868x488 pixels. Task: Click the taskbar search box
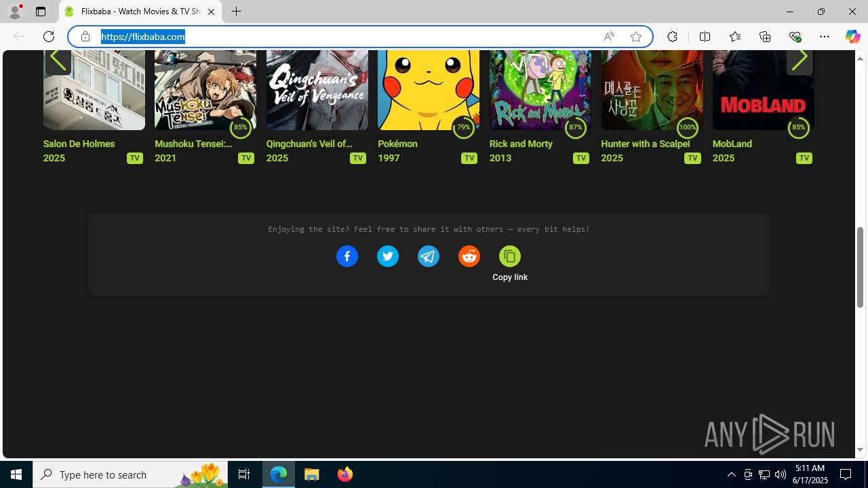point(130,474)
